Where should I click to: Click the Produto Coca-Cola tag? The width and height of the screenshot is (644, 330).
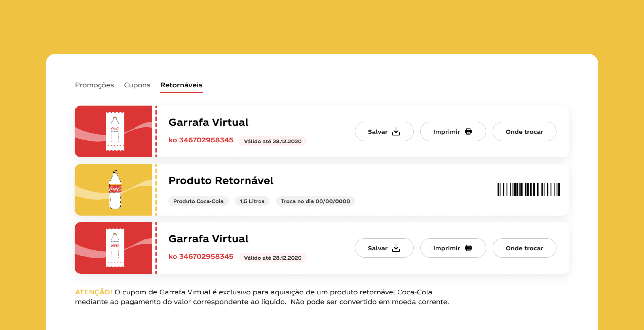point(198,201)
